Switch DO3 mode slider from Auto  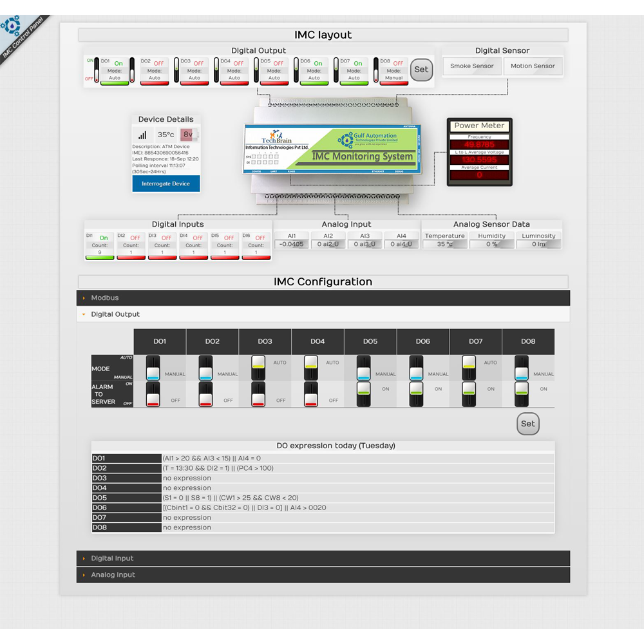tap(258, 368)
